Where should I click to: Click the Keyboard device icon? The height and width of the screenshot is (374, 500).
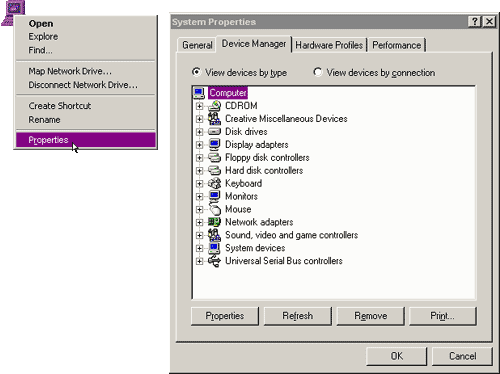click(214, 183)
